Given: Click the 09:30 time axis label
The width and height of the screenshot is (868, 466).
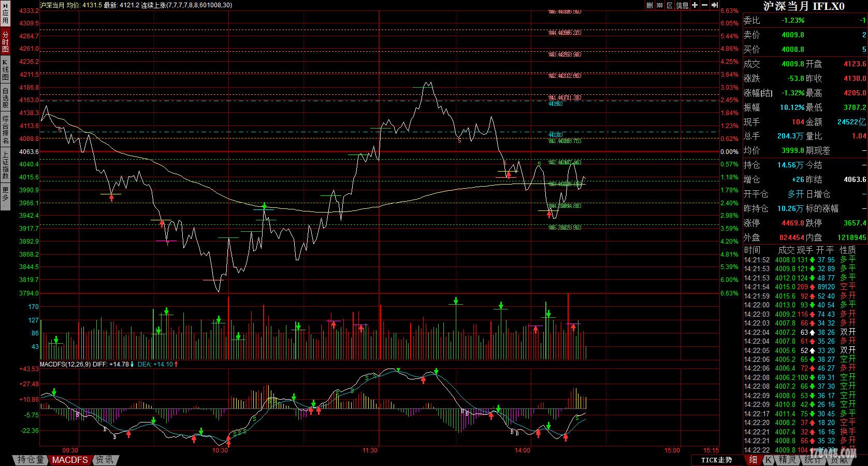Looking at the screenshot, I should pyautogui.click(x=70, y=450).
